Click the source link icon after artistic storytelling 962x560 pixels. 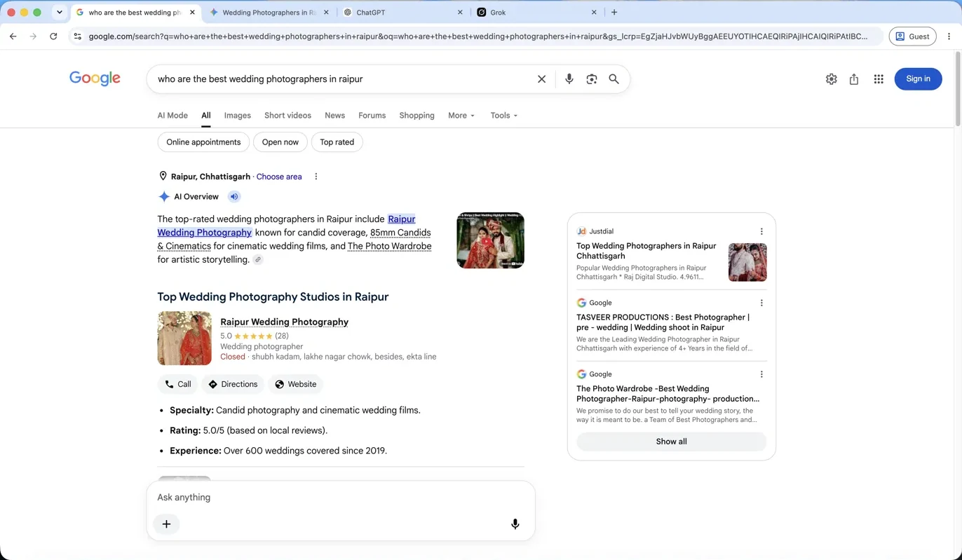tap(258, 260)
